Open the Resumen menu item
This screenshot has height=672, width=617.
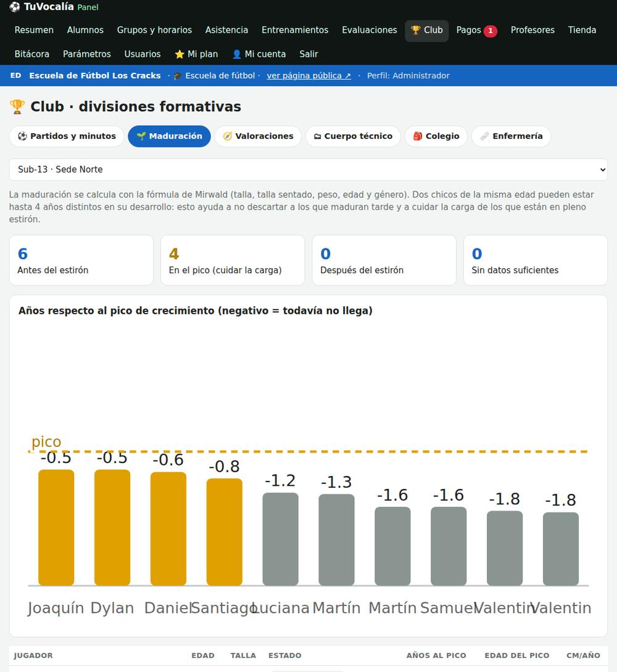tap(34, 30)
